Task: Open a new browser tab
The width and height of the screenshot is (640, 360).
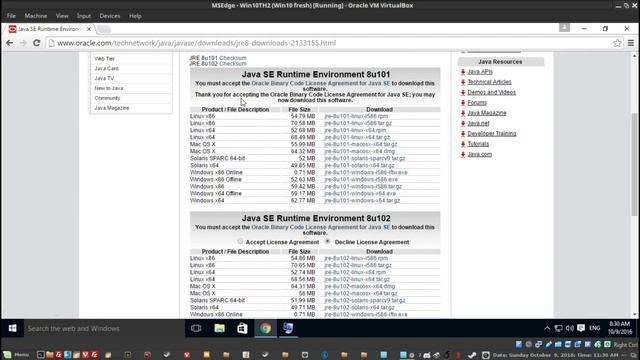Action: tap(104, 29)
